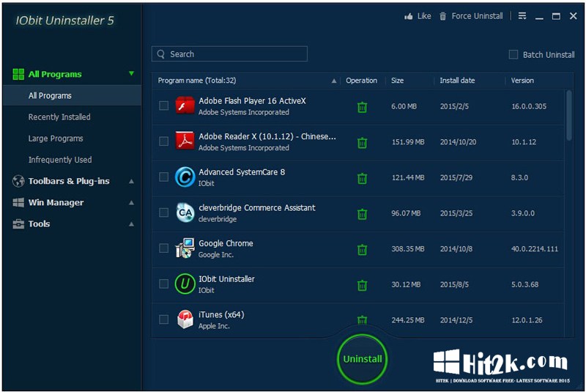Collapse the All Programs section arrow

click(x=131, y=73)
